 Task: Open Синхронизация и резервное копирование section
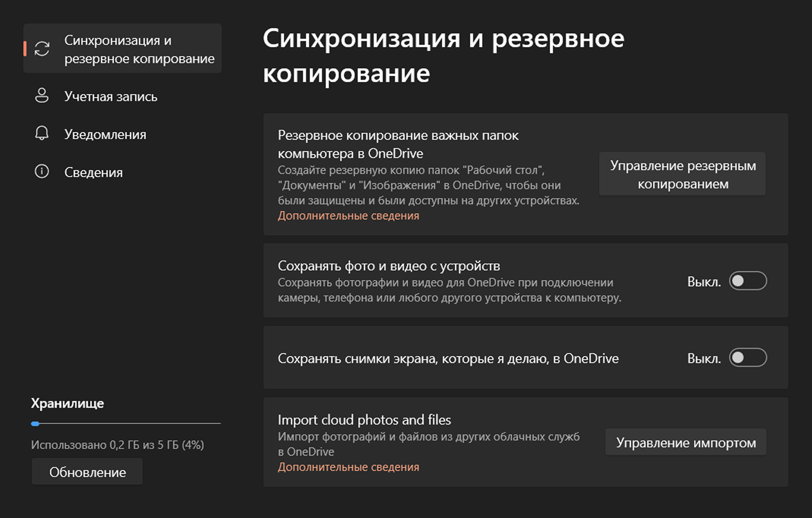(x=122, y=49)
